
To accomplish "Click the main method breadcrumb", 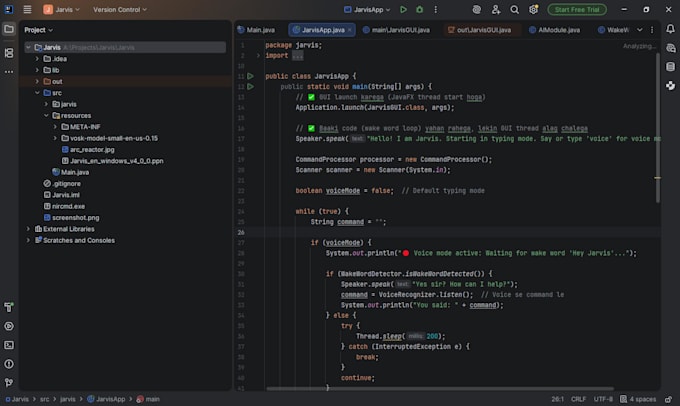I will [148, 399].
